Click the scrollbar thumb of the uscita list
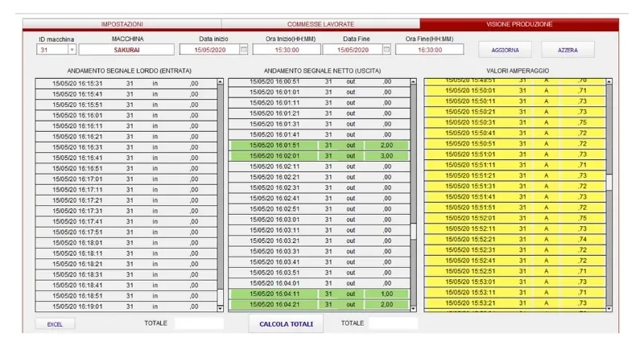 point(413,232)
